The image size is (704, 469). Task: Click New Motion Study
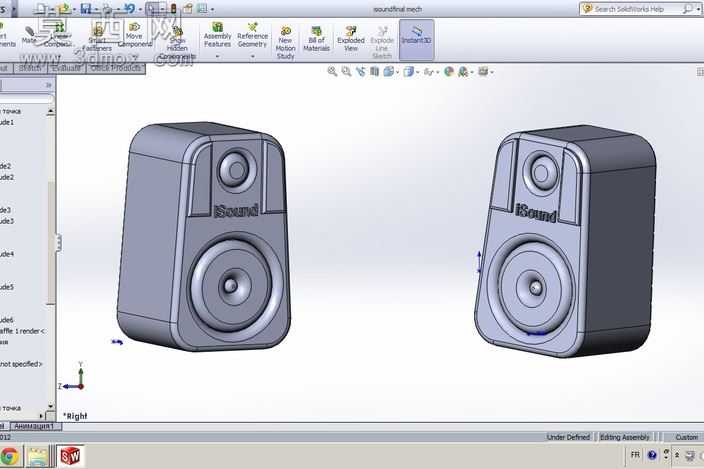(286, 43)
